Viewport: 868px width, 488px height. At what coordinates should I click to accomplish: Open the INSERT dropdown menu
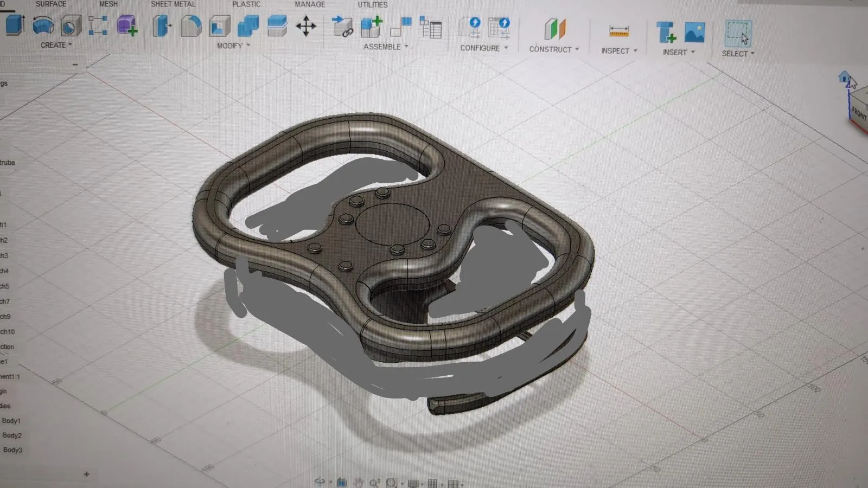click(679, 52)
